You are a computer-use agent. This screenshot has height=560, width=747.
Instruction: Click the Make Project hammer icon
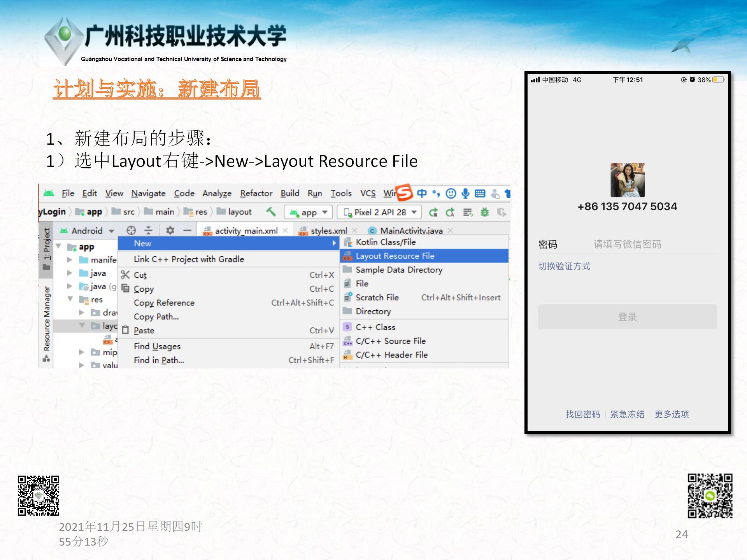coord(271,212)
